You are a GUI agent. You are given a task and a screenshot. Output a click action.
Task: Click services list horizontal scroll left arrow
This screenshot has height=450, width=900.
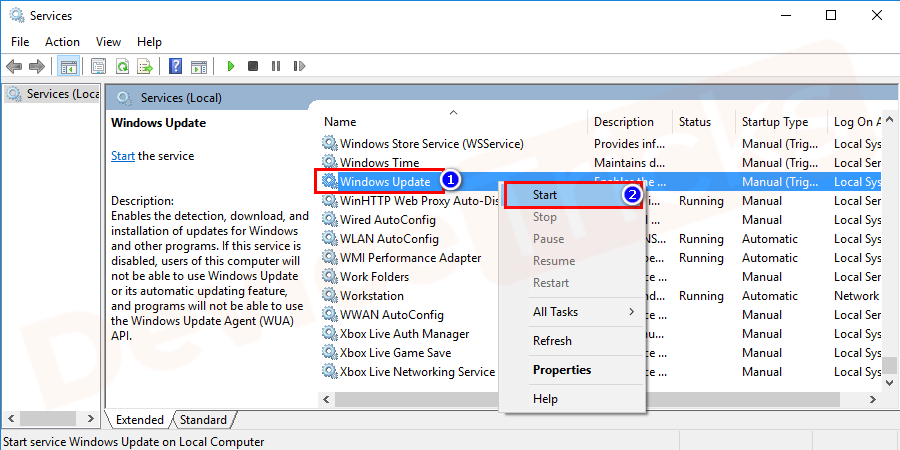[x=326, y=399]
